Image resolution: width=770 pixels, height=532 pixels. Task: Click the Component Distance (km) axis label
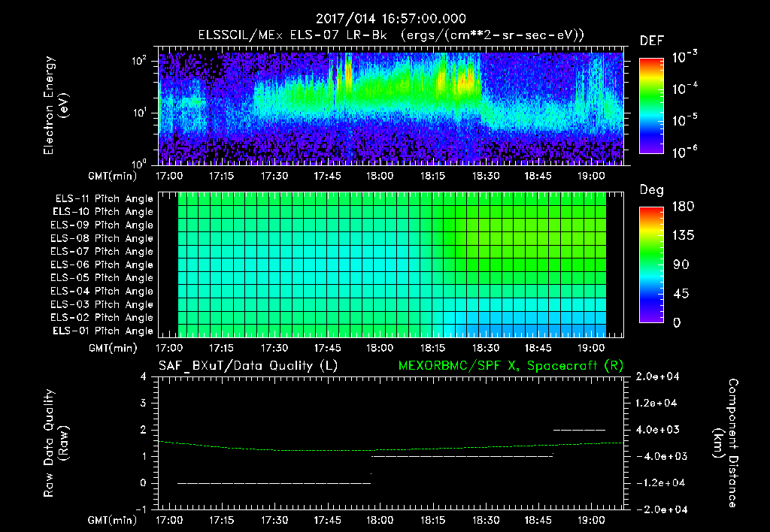click(725, 443)
